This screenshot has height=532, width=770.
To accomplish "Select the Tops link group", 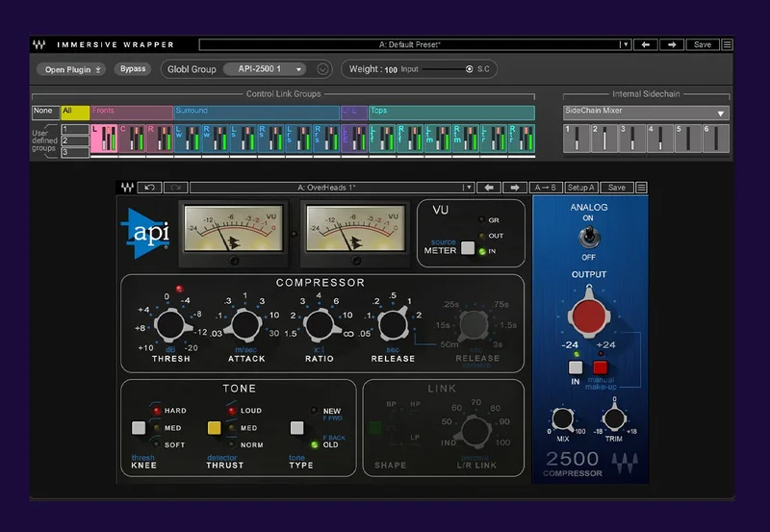I will (451, 113).
